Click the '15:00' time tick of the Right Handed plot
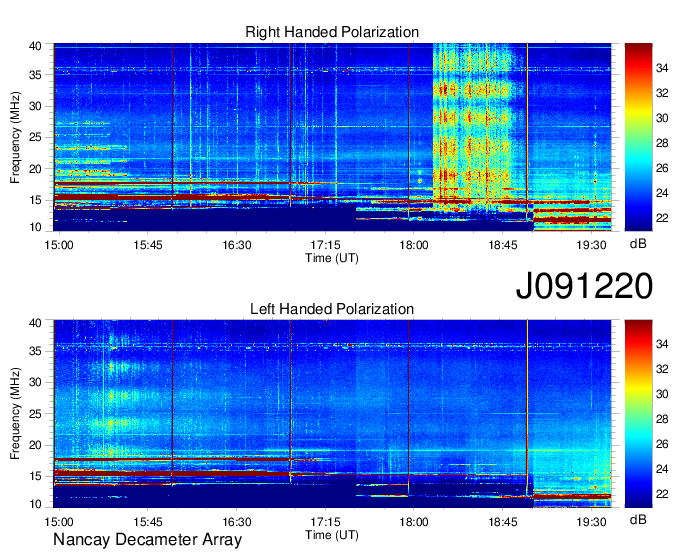Image resolution: width=680 pixels, height=552 pixels. (x=59, y=245)
